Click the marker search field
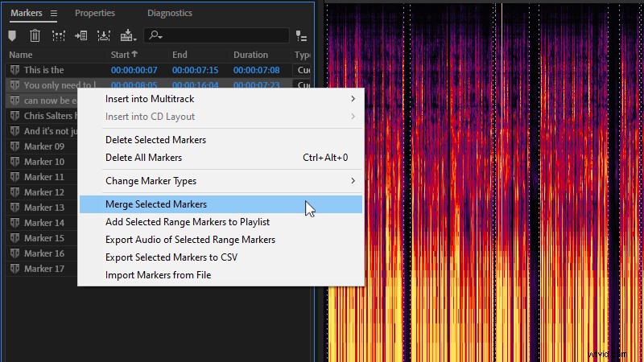This screenshot has height=362, width=644. tap(216, 35)
